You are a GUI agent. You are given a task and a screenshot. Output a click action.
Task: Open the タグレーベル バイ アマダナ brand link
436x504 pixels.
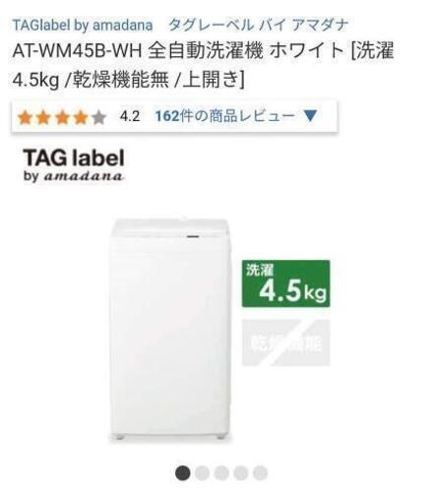click(258, 25)
